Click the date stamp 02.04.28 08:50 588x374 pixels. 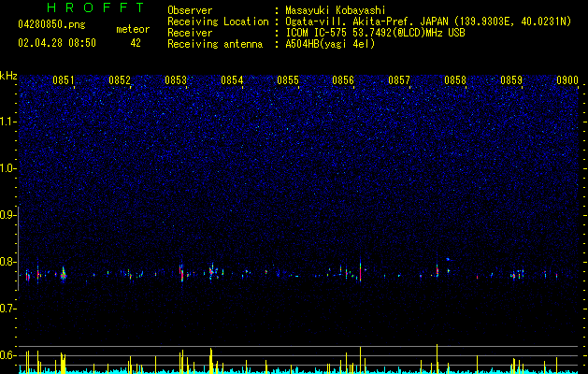(x=57, y=43)
